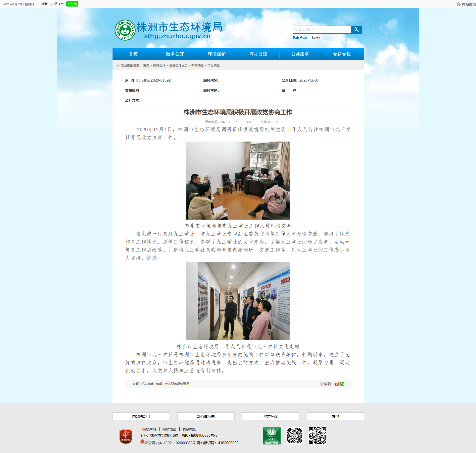Set font size to 大
This screenshot has width=476, height=453.
pyautogui.click(x=269, y=122)
